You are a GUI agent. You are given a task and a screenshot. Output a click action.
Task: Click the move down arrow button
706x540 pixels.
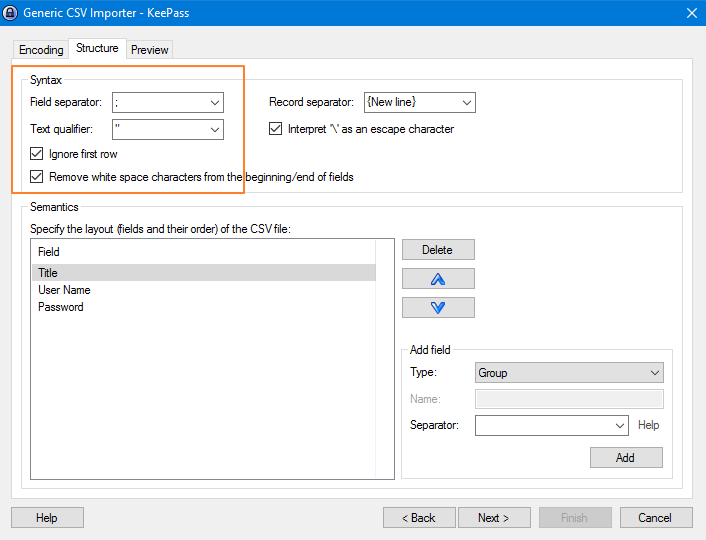point(438,308)
